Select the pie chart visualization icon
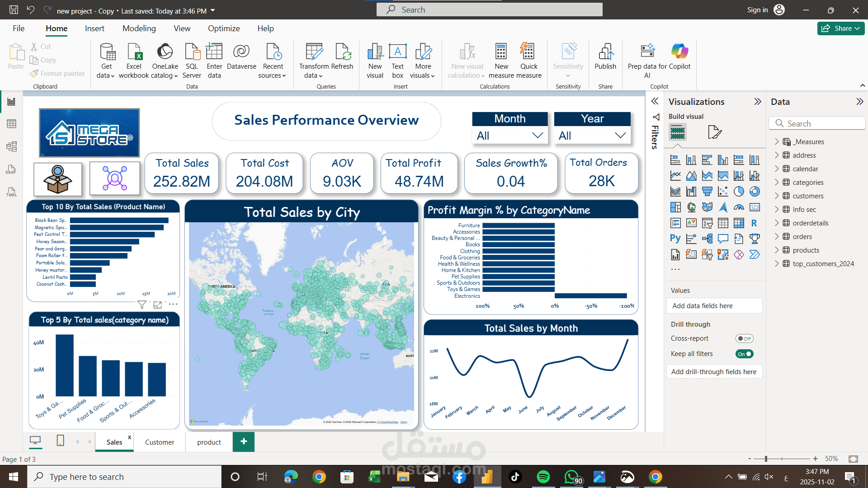 click(x=739, y=192)
